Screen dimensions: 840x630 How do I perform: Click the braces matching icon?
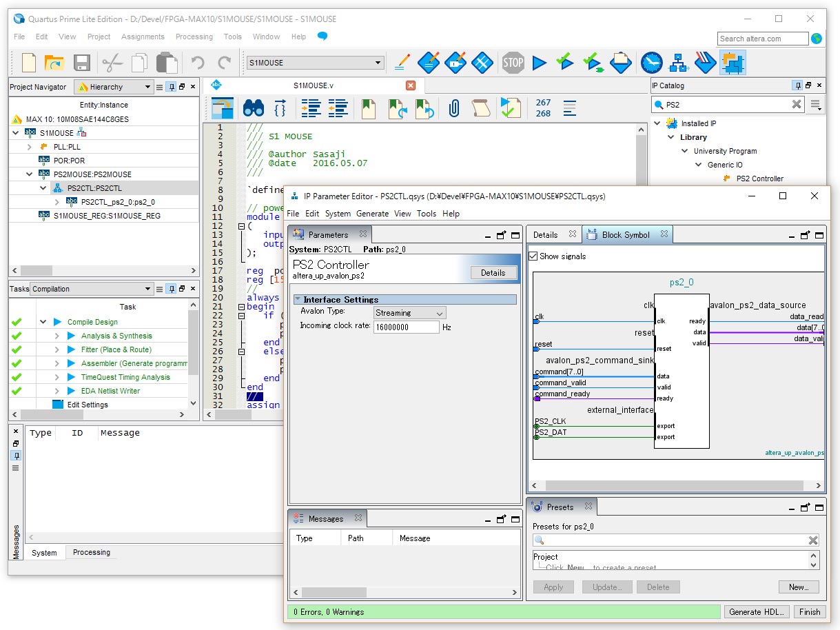[280, 108]
